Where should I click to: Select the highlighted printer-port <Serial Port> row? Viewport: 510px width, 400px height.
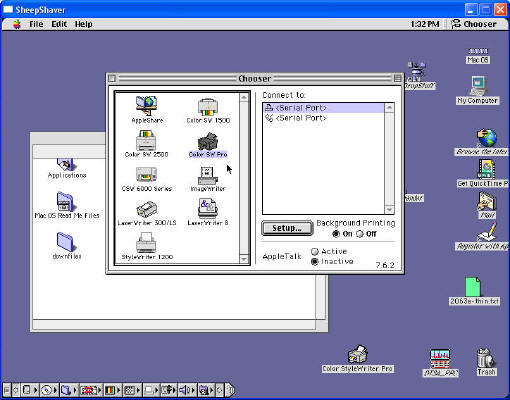[323, 108]
